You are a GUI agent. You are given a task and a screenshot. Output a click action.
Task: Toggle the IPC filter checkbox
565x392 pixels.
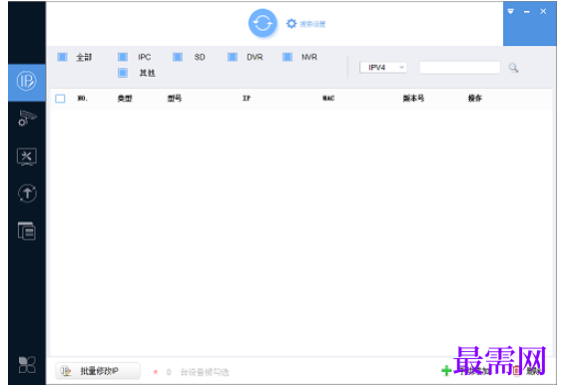[x=123, y=57]
